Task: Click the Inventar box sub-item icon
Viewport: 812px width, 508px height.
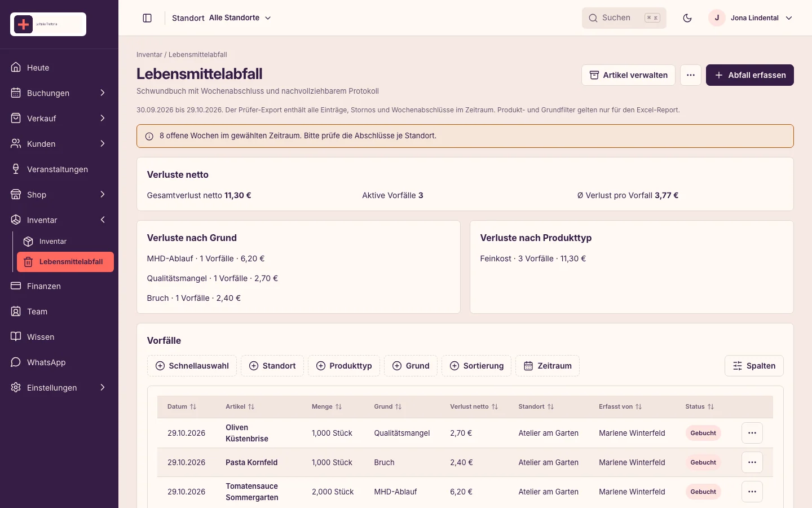Action: [28, 242]
